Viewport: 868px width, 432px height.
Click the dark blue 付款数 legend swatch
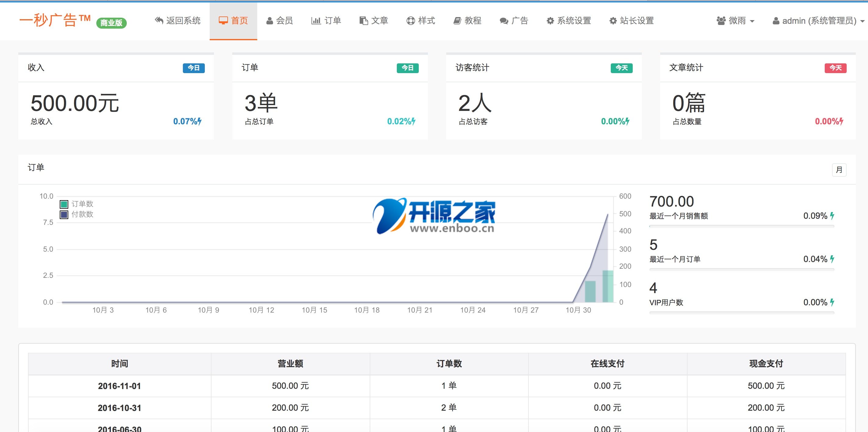(x=64, y=214)
